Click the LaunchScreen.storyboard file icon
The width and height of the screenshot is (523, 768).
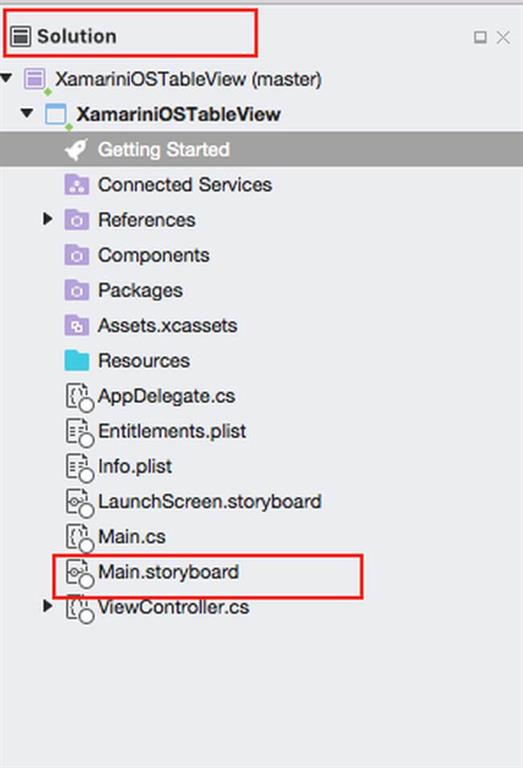point(79,503)
